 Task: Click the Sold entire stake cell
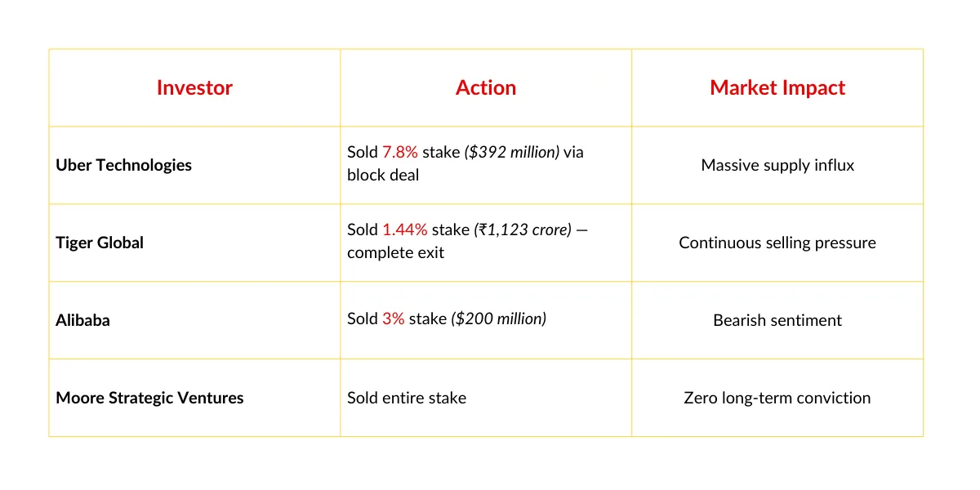click(x=407, y=398)
